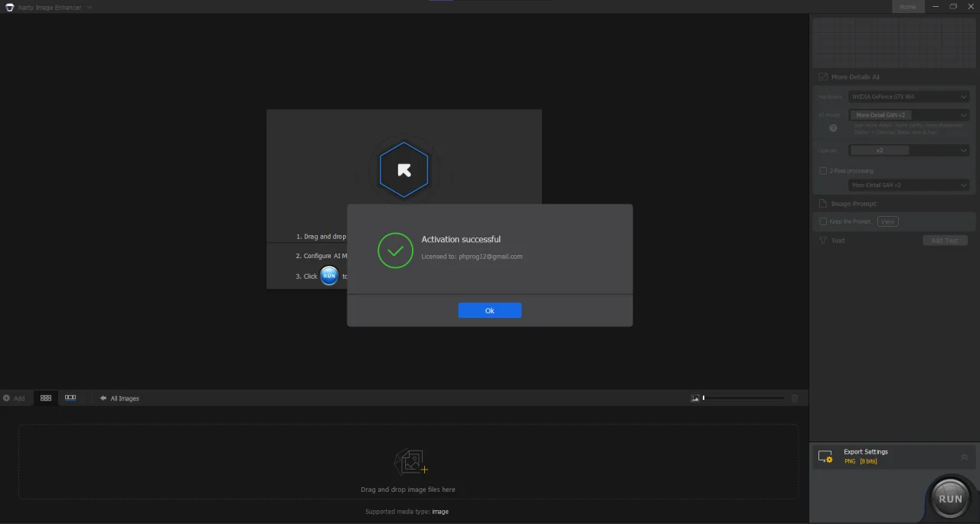Screen dimensions: 980x524
Task: Click the 'PNG [8 bits]' export format text
Action: coord(861,461)
